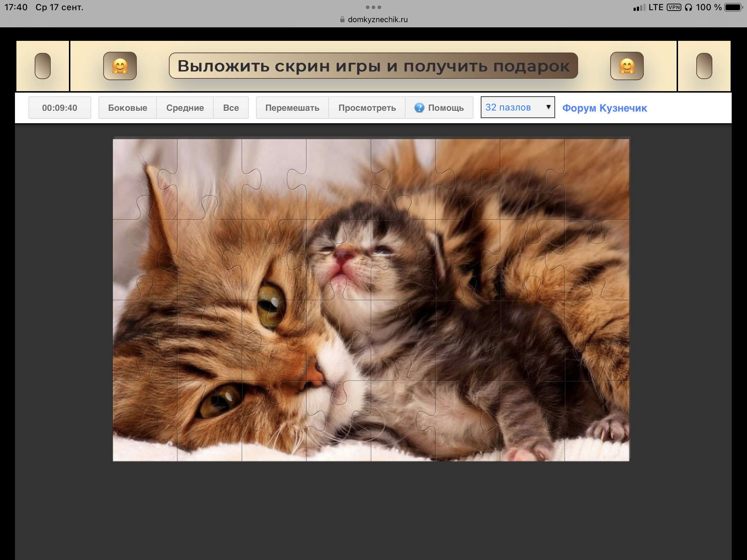Viewport: 747px width, 560px height.
Task: Tap the battery icon in status bar
Action: (x=734, y=7)
